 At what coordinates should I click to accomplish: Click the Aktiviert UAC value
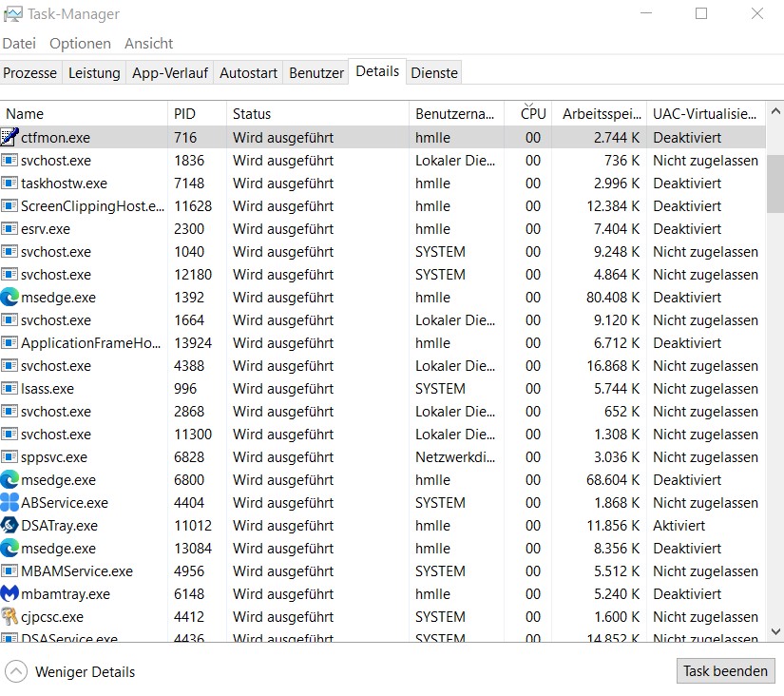(679, 526)
